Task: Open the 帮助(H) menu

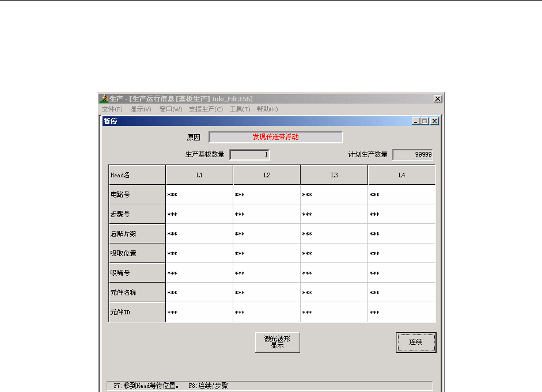Action: [267, 109]
